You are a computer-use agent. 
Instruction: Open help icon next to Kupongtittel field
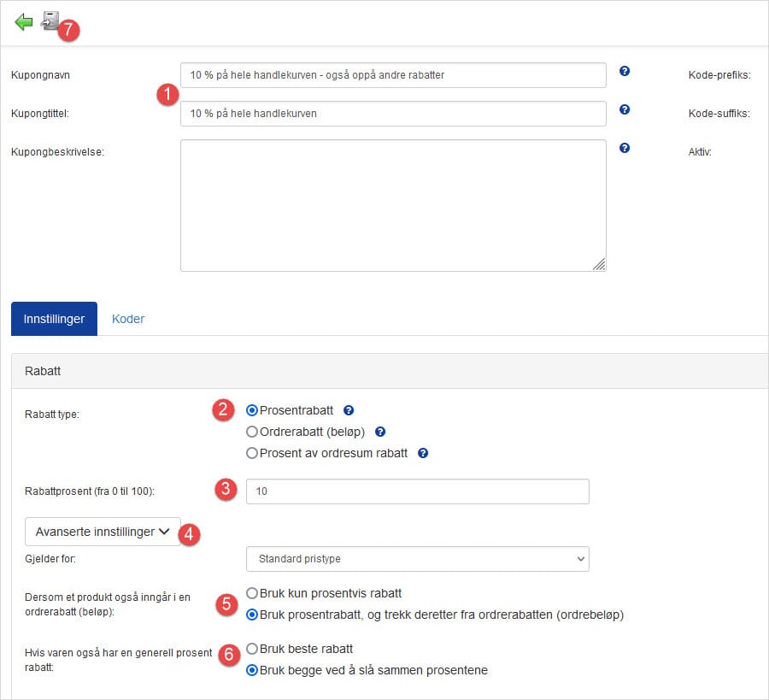click(x=625, y=109)
